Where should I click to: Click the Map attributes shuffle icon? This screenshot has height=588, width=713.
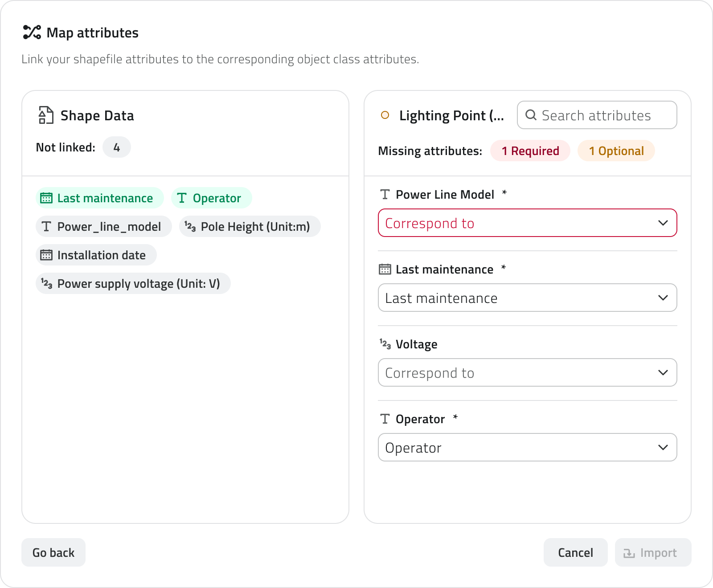click(32, 33)
